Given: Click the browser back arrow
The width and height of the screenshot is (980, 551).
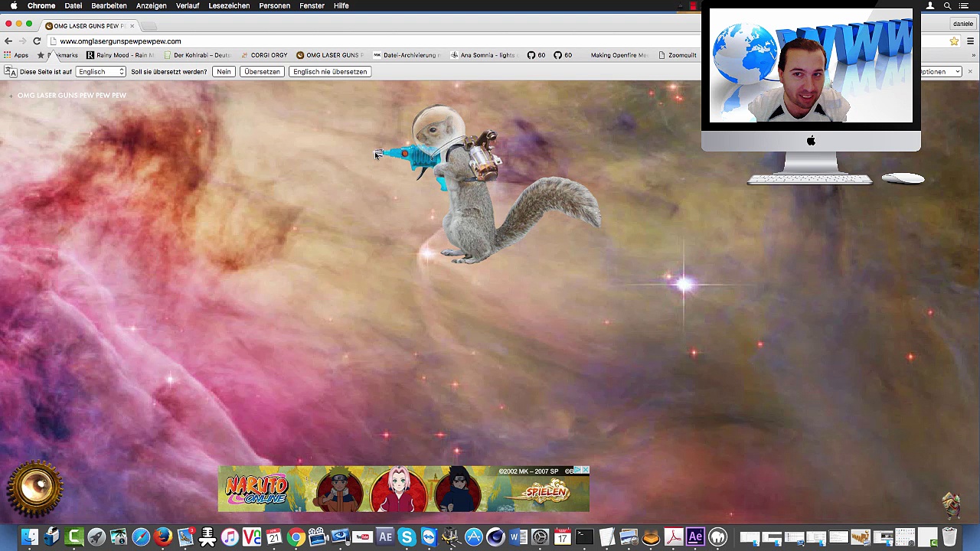Looking at the screenshot, I should click(x=8, y=41).
